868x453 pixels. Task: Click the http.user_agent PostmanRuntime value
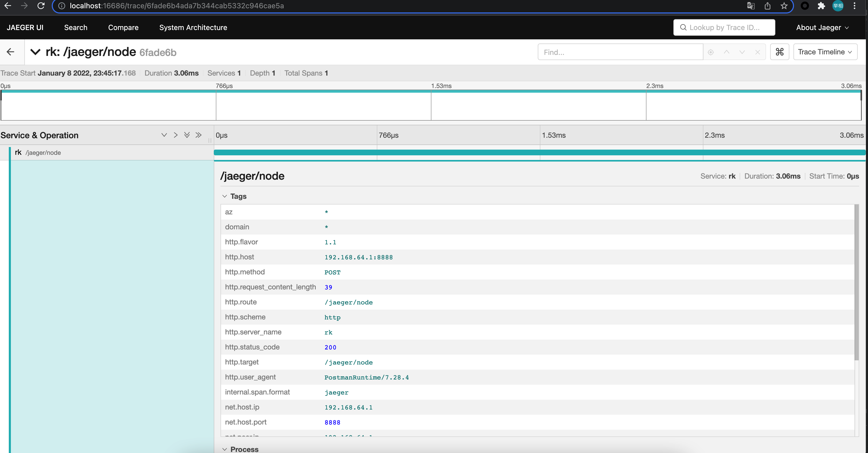(x=366, y=377)
